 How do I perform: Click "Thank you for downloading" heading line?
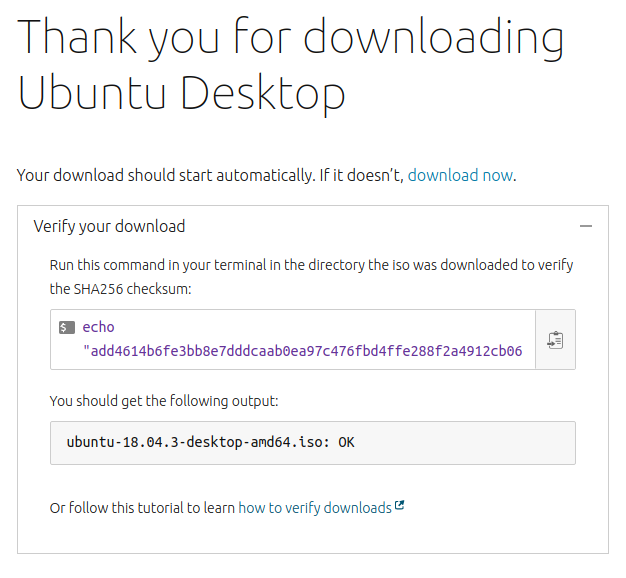point(290,37)
